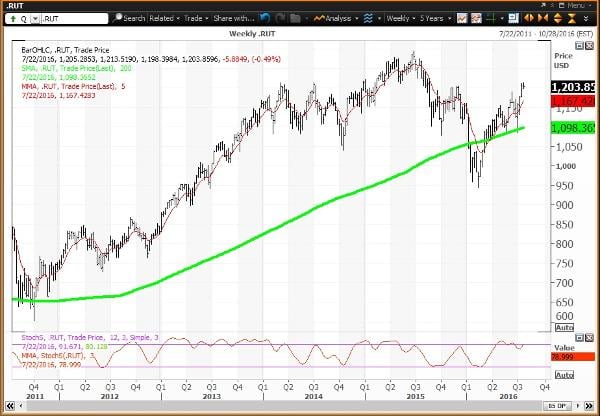Click the SMA 200 legend text
The height and width of the screenshot is (416, 600).
76,68
